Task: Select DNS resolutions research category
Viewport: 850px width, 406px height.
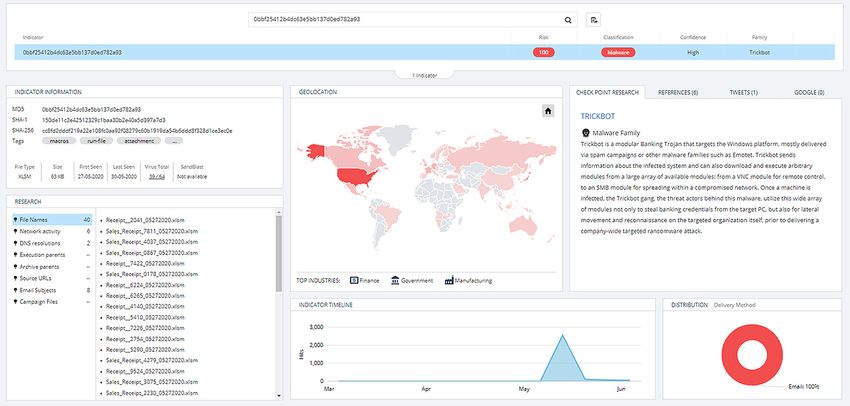Action: tap(52, 243)
